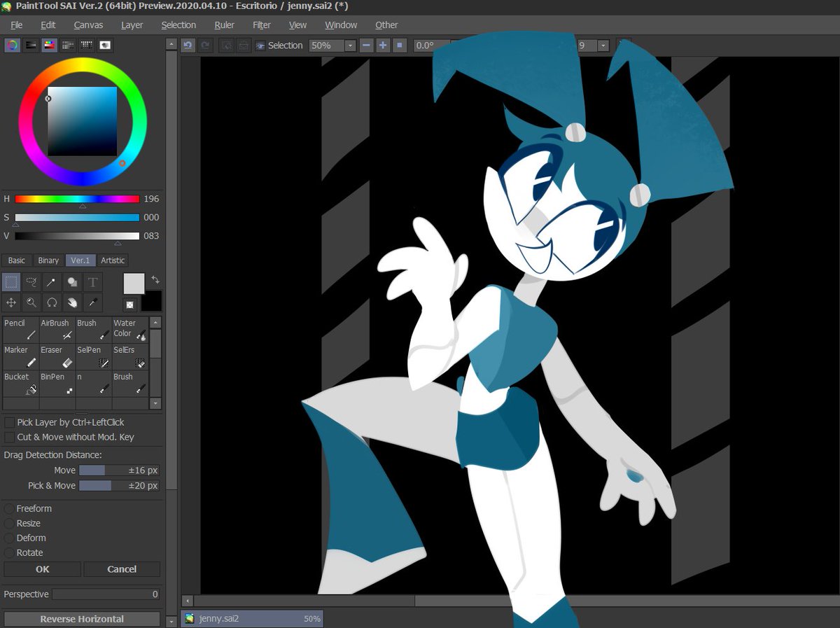This screenshot has width=840, height=628.
Task: Switch to the Basic brush tab
Action: click(17, 260)
